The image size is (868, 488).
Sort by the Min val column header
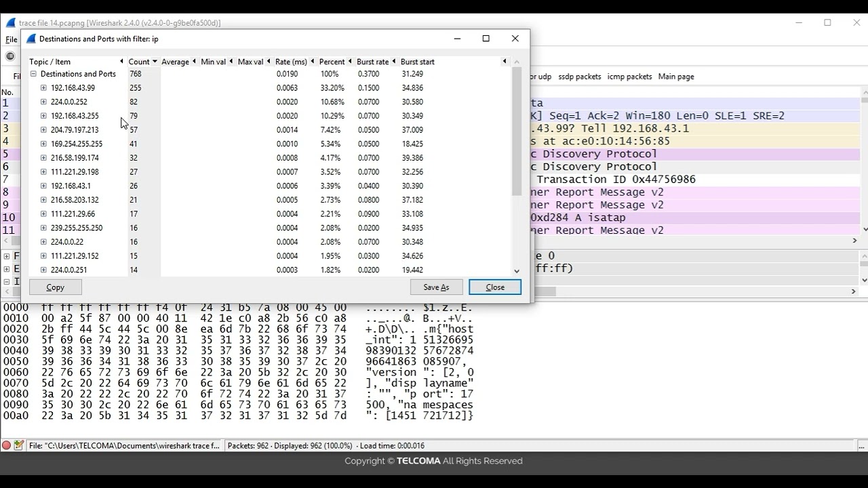point(216,62)
